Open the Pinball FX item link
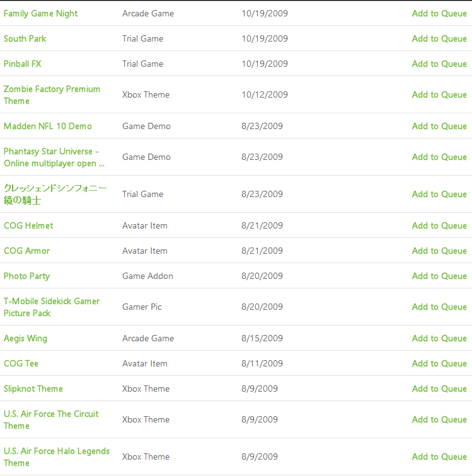The image size is (472, 476). (23, 64)
